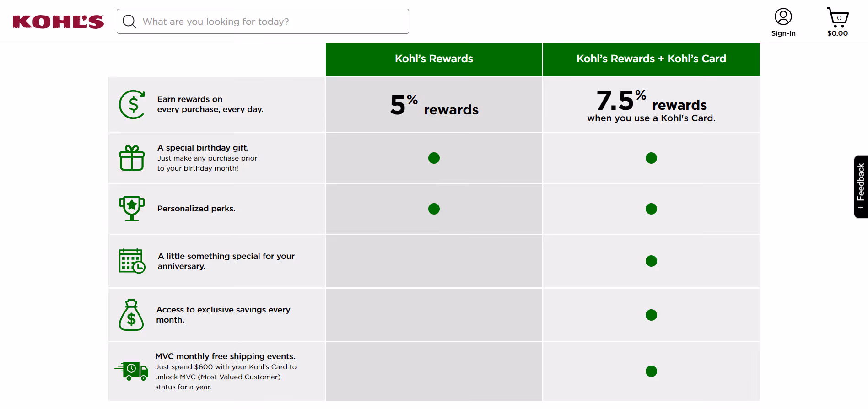This screenshot has width=868, height=409.
Task: Click 'Just spend $600 with your Kohl's Card' text
Action: 226,367
